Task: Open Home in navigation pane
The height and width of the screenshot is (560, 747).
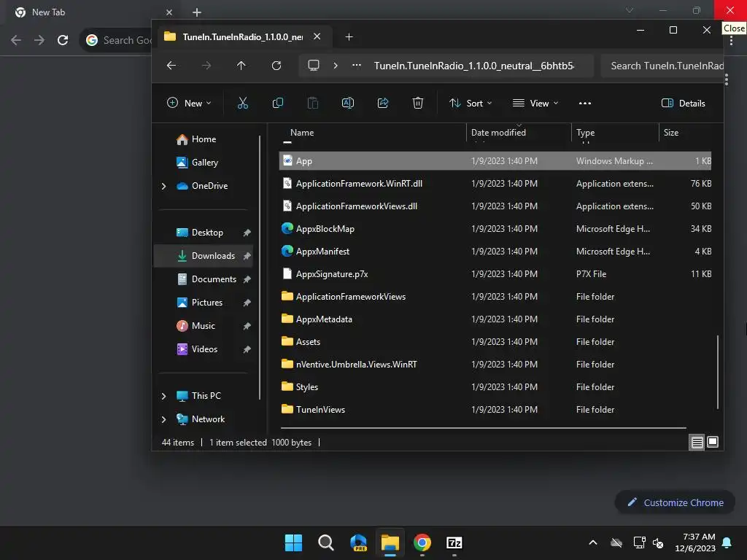Action: (204, 139)
